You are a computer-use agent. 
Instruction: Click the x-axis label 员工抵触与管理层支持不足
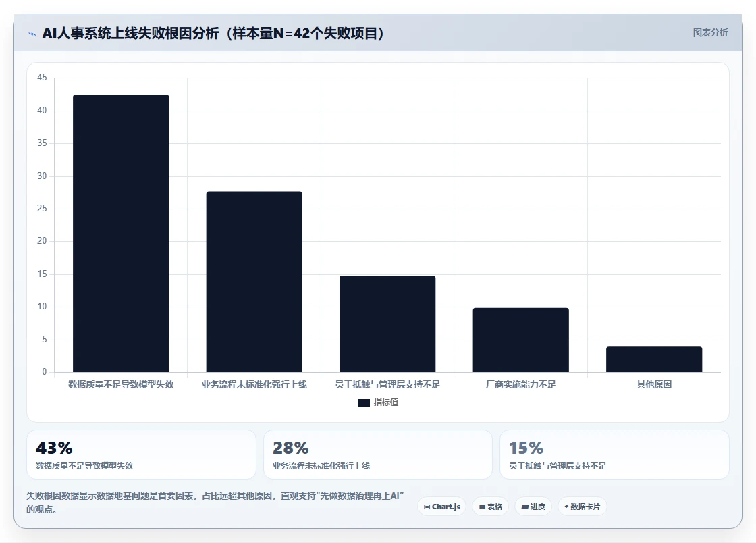387,384
